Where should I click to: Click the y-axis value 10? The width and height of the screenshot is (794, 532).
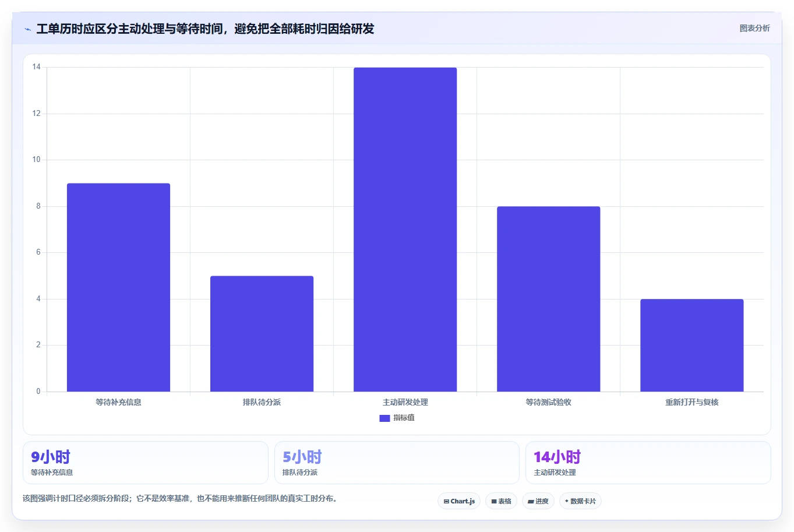click(37, 160)
